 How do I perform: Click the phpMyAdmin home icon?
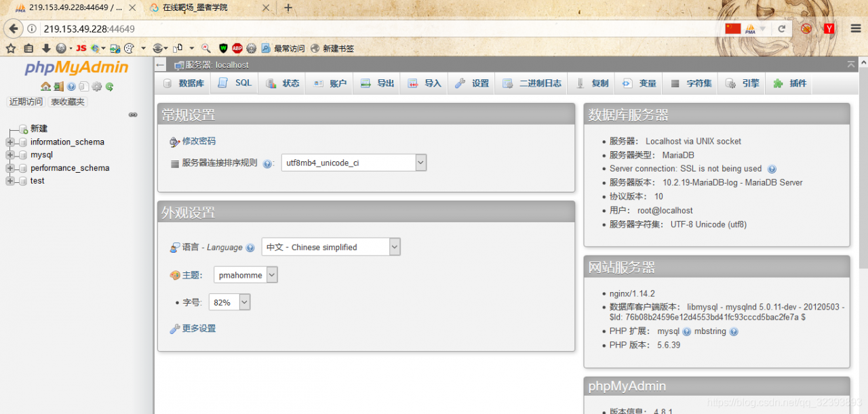[x=45, y=86]
